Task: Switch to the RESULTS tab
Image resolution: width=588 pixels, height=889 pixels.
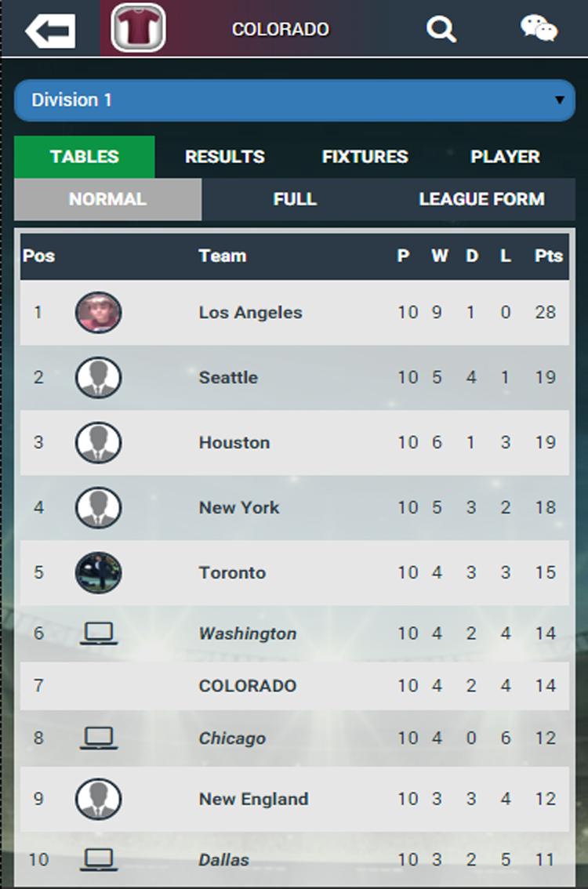Action: [x=225, y=157]
